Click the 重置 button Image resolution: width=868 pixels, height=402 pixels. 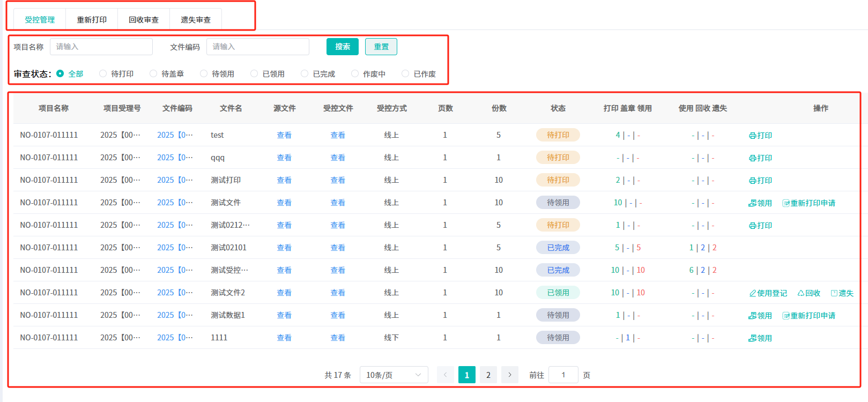[381, 47]
